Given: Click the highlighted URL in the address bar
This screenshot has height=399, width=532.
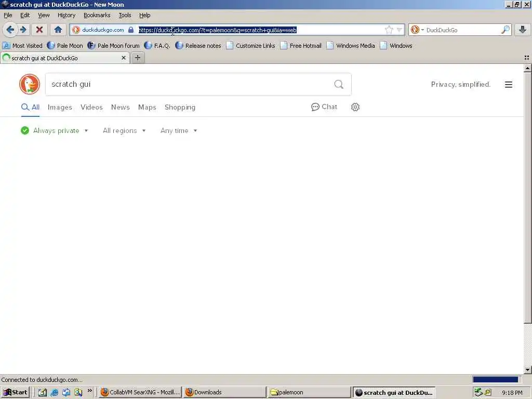Looking at the screenshot, I should pyautogui.click(x=218, y=30).
